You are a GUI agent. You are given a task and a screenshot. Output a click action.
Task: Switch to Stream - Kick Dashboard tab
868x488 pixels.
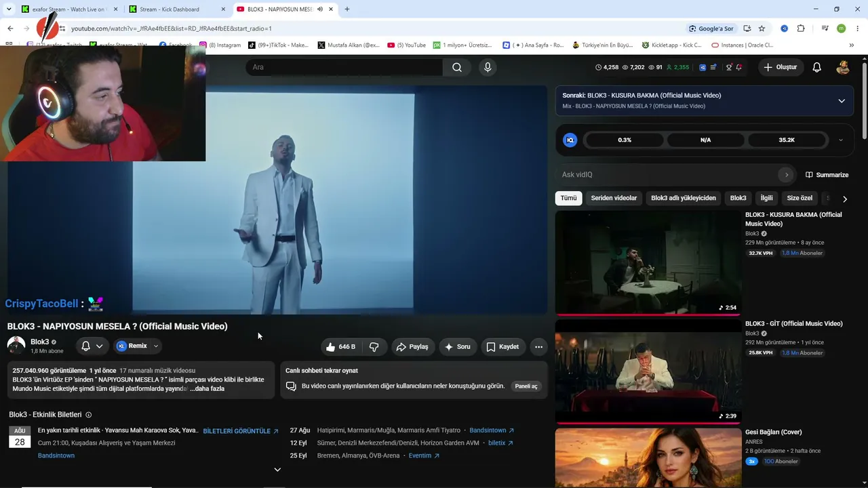click(178, 9)
